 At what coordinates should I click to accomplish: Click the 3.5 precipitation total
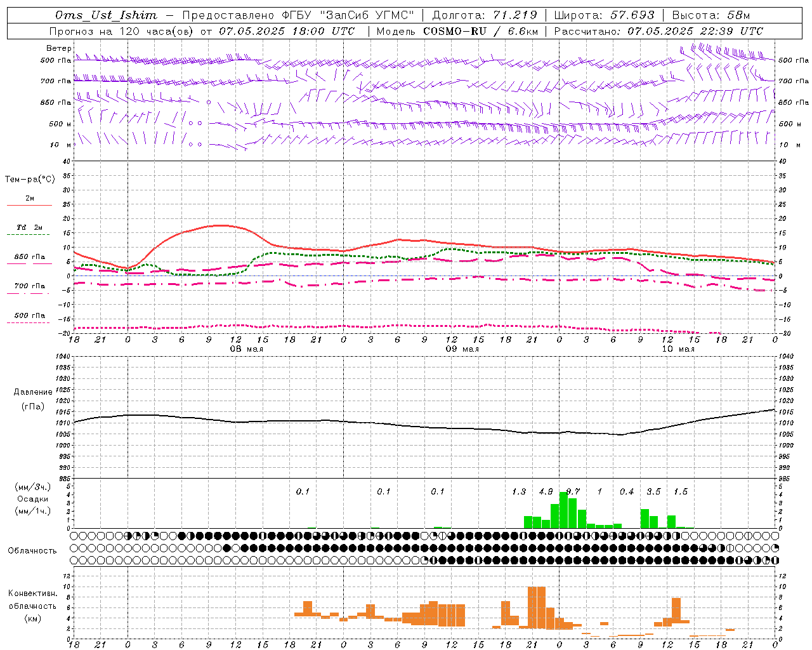click(x=653, y=492)
